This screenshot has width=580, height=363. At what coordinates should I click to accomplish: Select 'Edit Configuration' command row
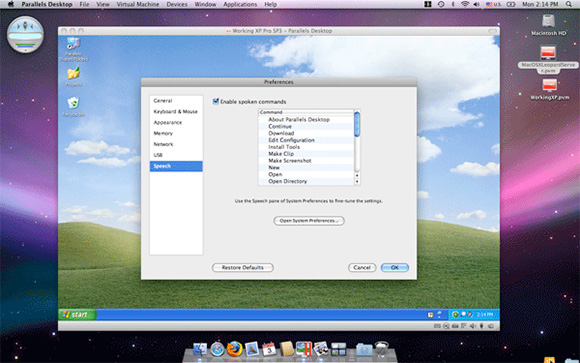click(306, 140)
